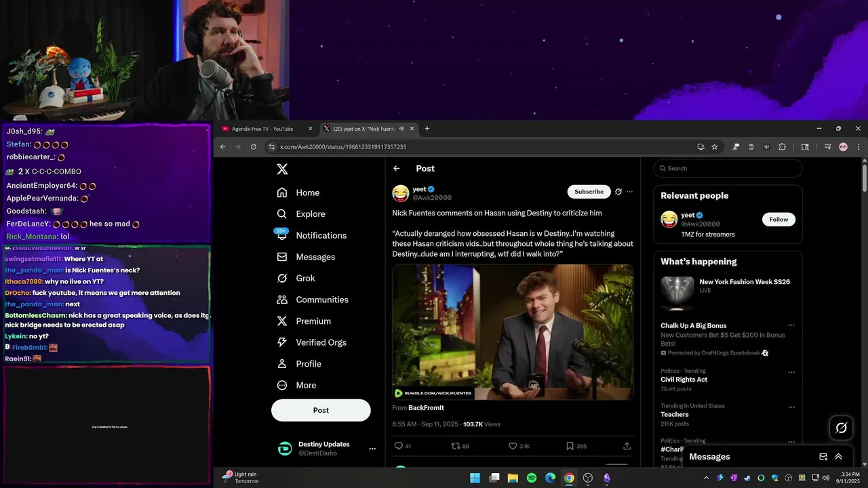Show hidden system tray icons
The height and width of the screenshot is (488, 868).
point(706,478)
